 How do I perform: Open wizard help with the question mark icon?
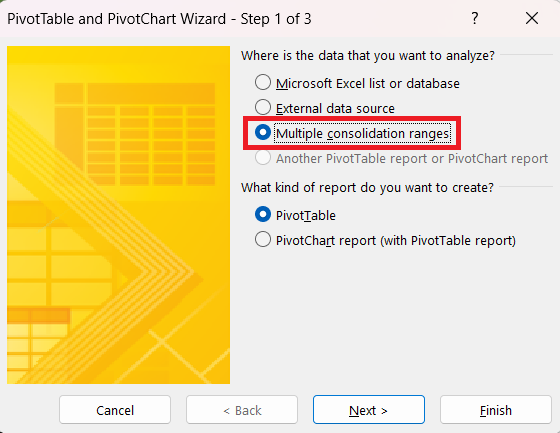pos(475,18)
